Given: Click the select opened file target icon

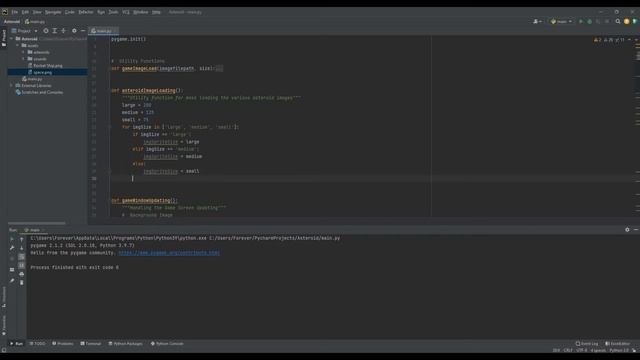Looking at the screenshot, I should coord(46,31).
